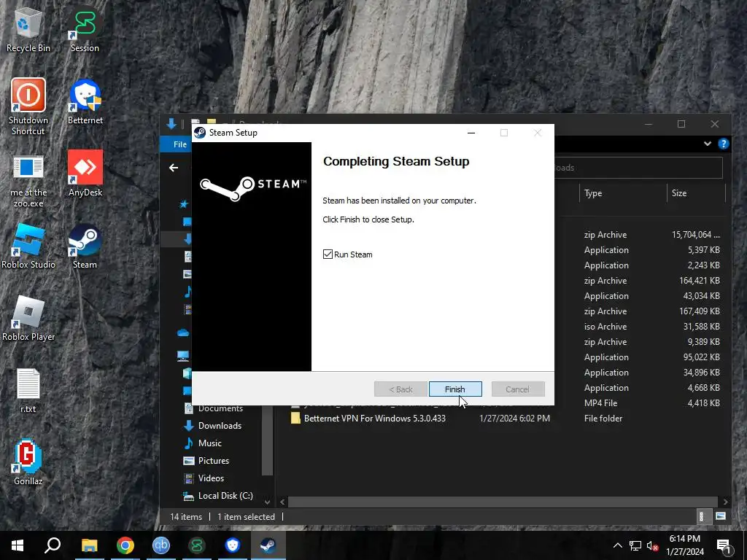Select the Shutdown Shortcut desktop icon
This screenshot has height=560, width=747.
pos(28,106)
